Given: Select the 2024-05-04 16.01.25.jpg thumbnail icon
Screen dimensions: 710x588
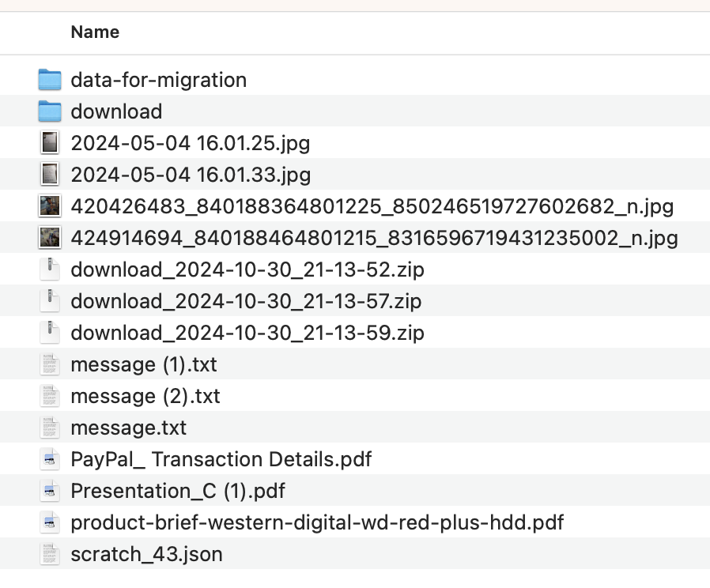Looking at the screenshot, I should pos(50,143).
